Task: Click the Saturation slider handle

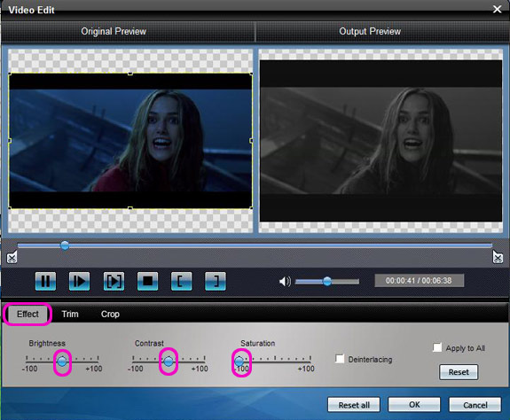Action: click(x=239, y=361)
